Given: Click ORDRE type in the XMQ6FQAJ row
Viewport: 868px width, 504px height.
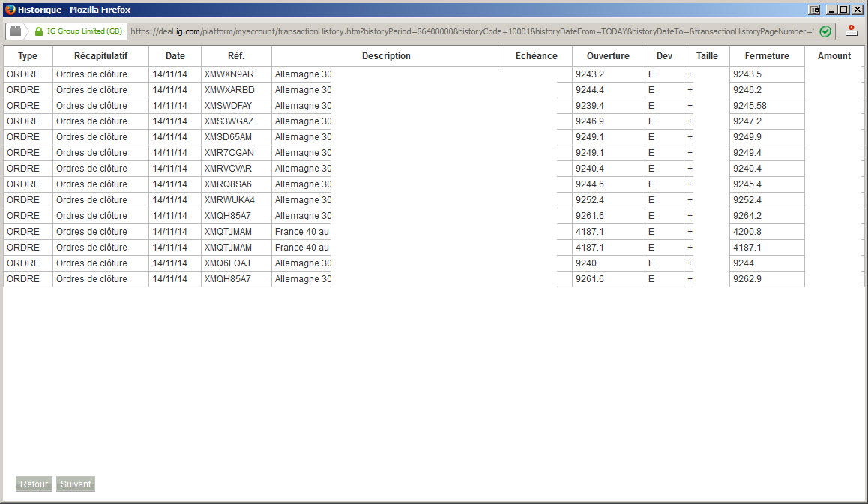Looking at the screenshot, I should tap(23, 263).
